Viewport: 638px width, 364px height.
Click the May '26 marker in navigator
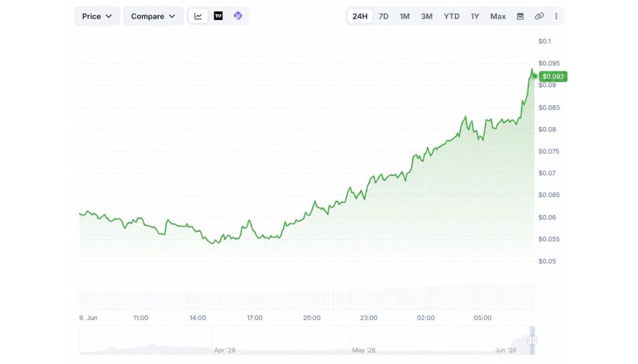click(x=364, y=350)
